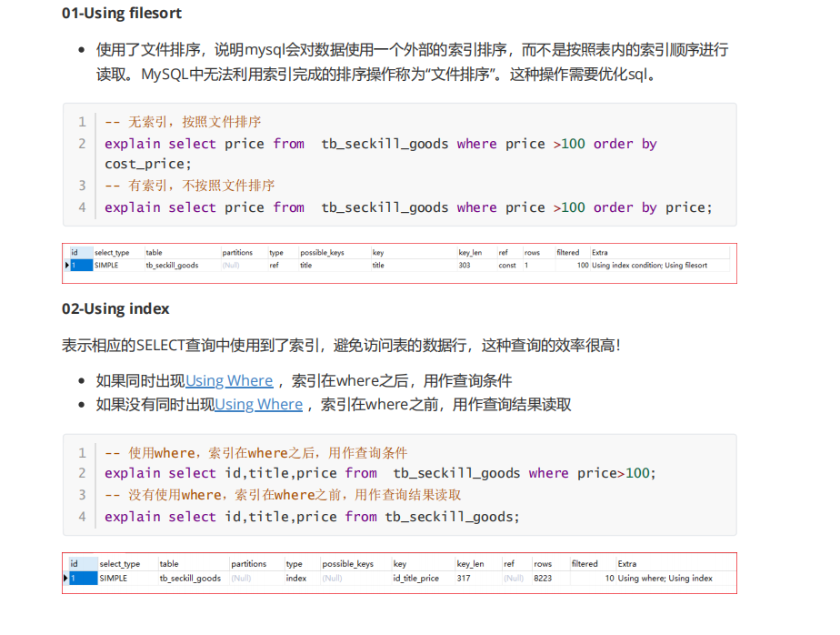Click the 'id_title_price' key cell
Screen dimensions: 840x635
(415, 579)
